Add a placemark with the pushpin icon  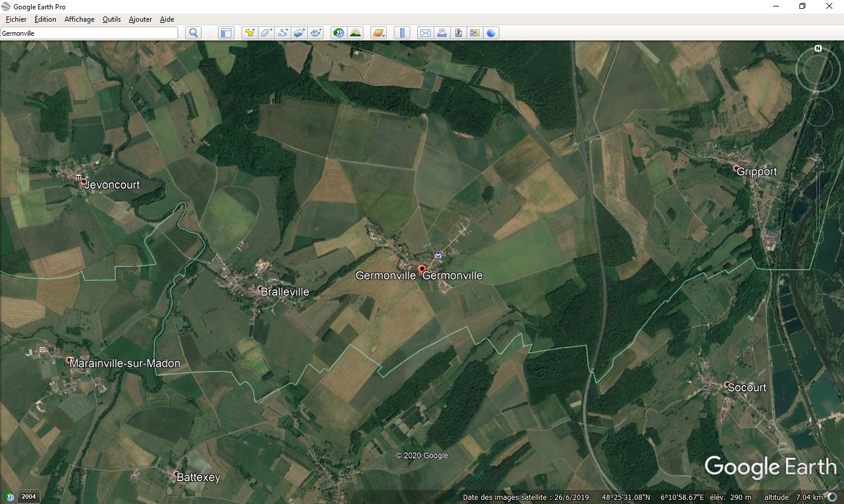(250, 33)
